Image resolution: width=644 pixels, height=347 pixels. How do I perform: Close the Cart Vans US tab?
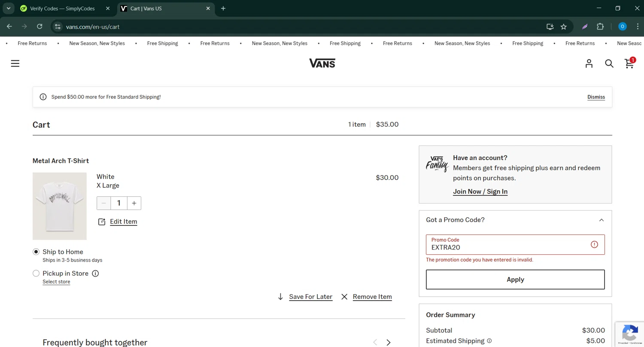208,8
